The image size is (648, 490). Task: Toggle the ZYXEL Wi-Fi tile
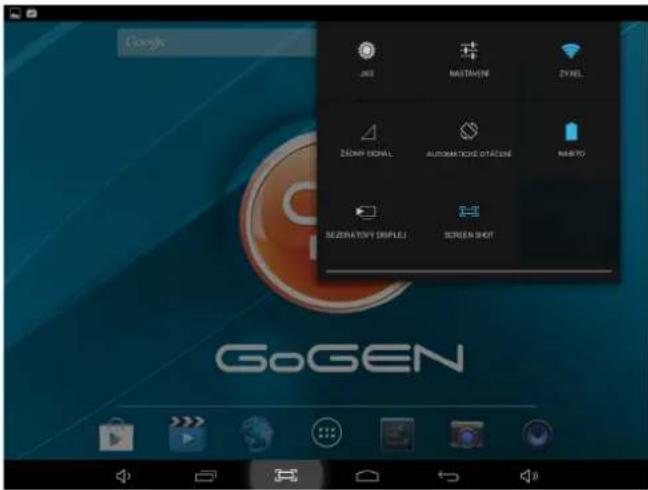[x=571, y=59]
